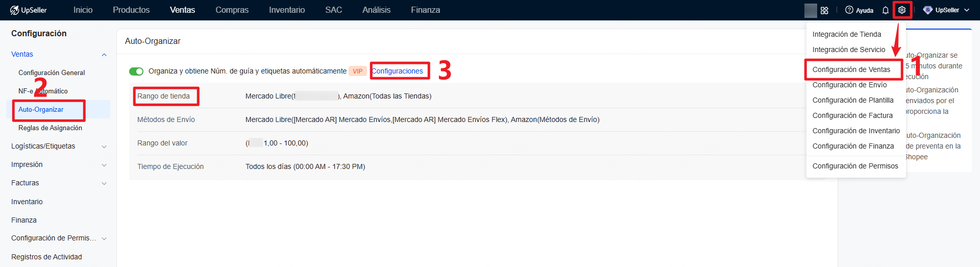This screenshot has width=980, height=267.
Task: Open the apps grid icon
Action: (824, 10)
